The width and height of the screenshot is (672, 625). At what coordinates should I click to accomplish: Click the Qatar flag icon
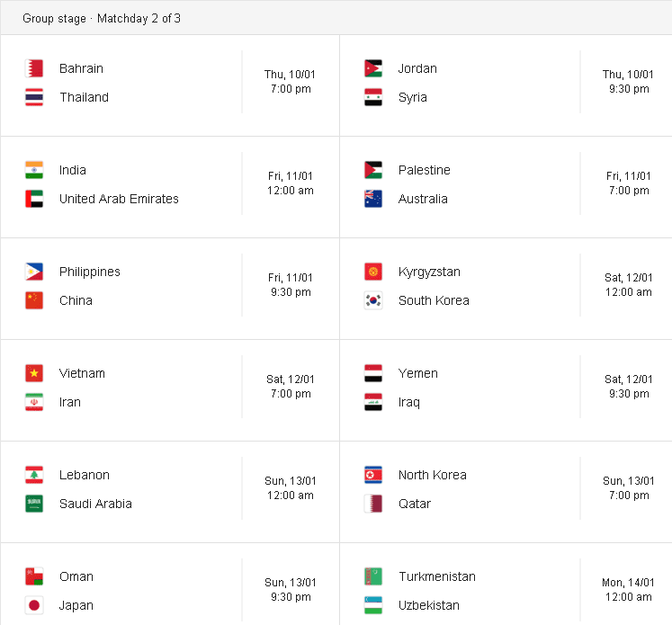point(373,504)
